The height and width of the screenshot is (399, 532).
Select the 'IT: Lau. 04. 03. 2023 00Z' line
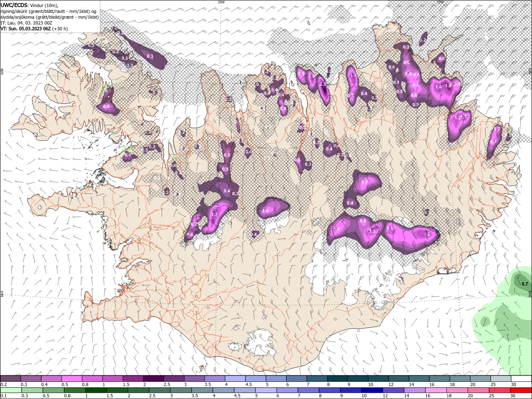pyautogui.click(x=26, y=23)
